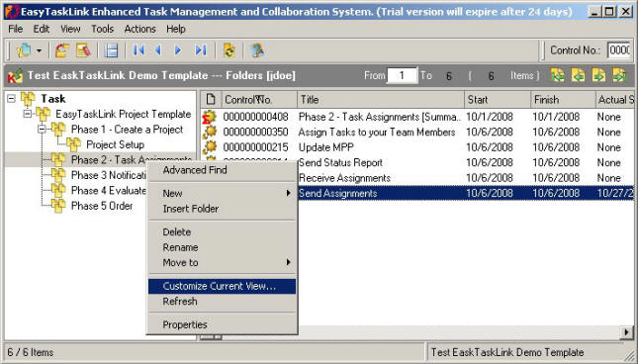Select the Phase 3 Notification tree item
Image resolution: width=638 pixels, height=364 pixels.
[108, 175]
